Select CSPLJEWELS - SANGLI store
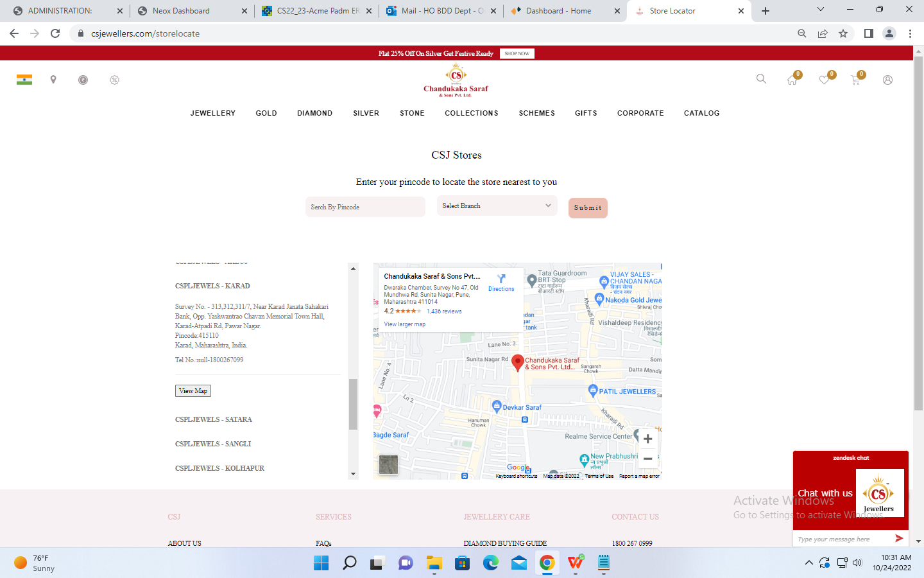 (213, 444)
